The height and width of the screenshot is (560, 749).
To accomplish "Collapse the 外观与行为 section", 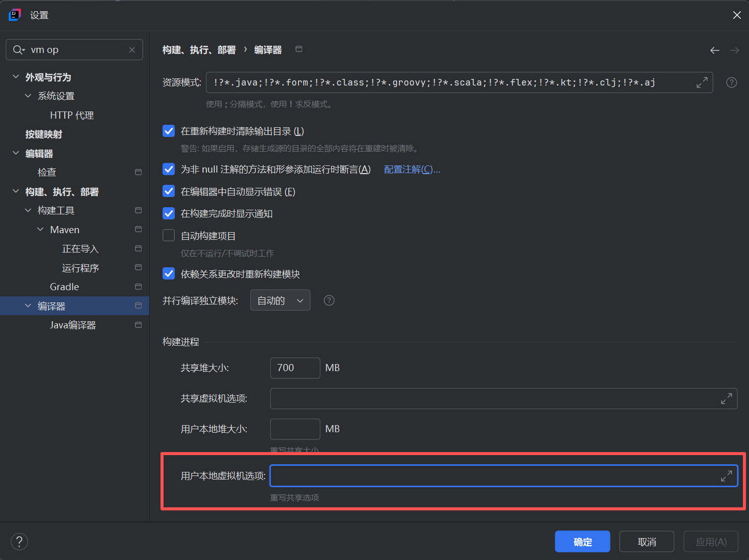I will [x=15, y=77].
